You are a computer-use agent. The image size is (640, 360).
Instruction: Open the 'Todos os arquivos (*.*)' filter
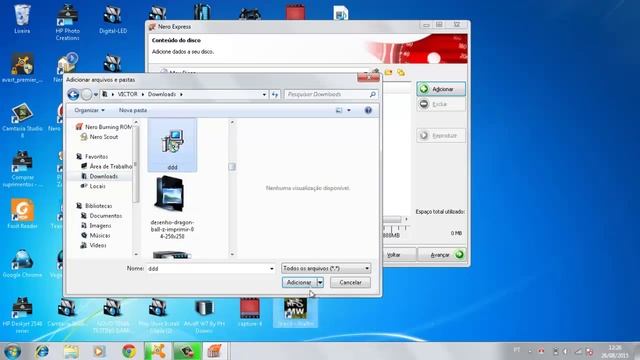point(326,268)
